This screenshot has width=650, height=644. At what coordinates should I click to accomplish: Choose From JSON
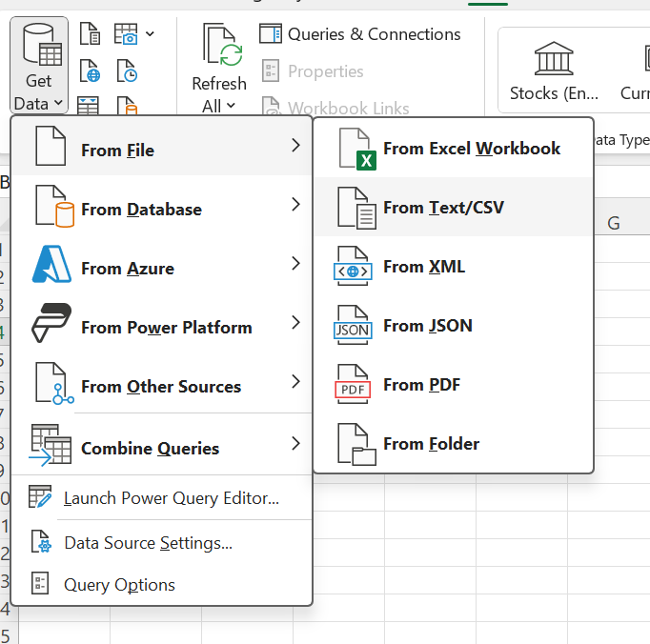click(x=454, y=325)
